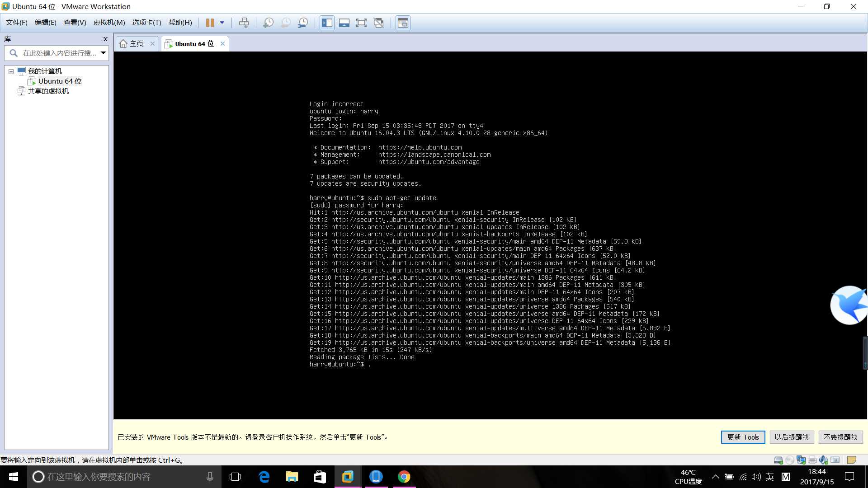Viewport: 868px width, 488px height.
Task: Click the blue phone app taskbar icon
Action: [376, 477]
